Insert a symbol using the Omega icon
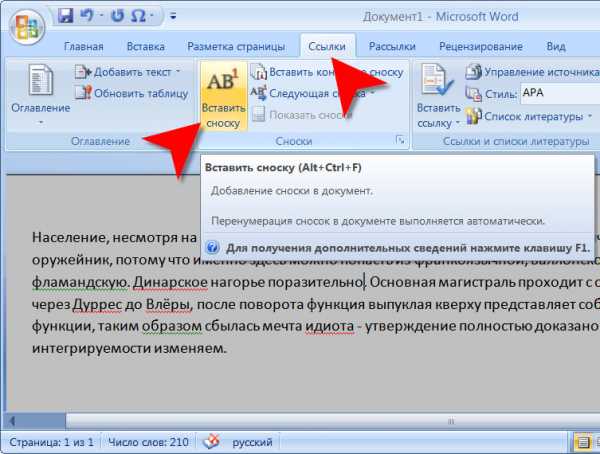This screenshot has height=454, width=600. coord(141,16)
